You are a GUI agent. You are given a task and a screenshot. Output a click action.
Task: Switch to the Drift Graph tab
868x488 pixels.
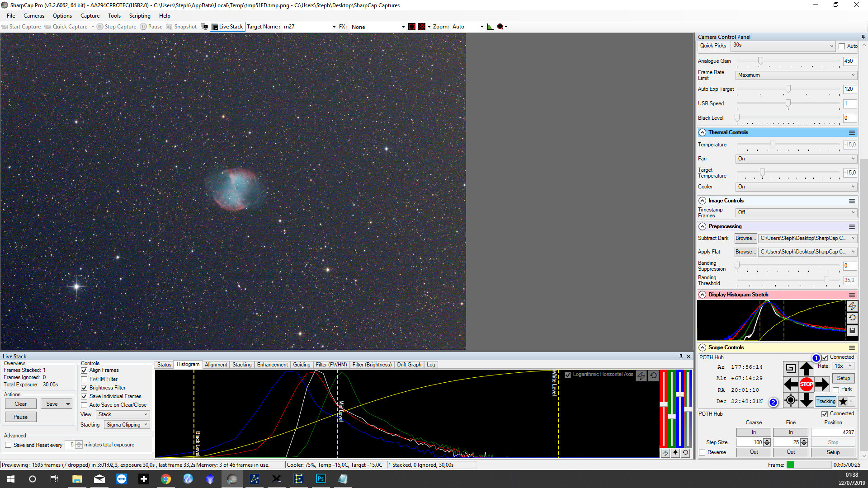pyautogui.click(x=409, y=365)
